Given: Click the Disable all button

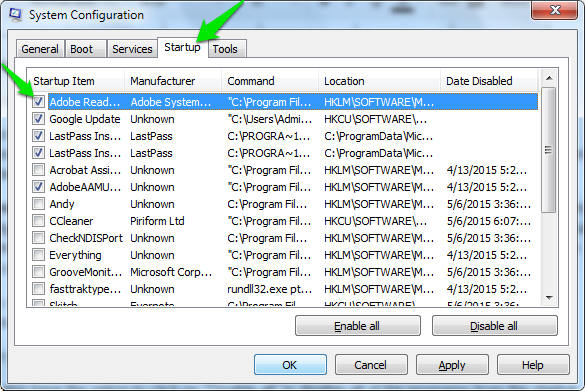Looking at the screenshot, I should [494, 326].
